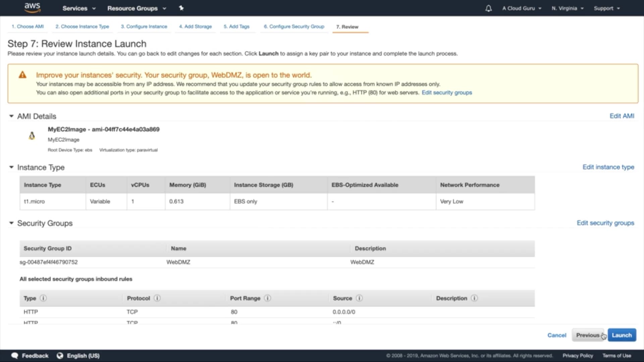Collapse the Instance Type section
This screenshot has height=362, width=644.
[x=11, y=167]
